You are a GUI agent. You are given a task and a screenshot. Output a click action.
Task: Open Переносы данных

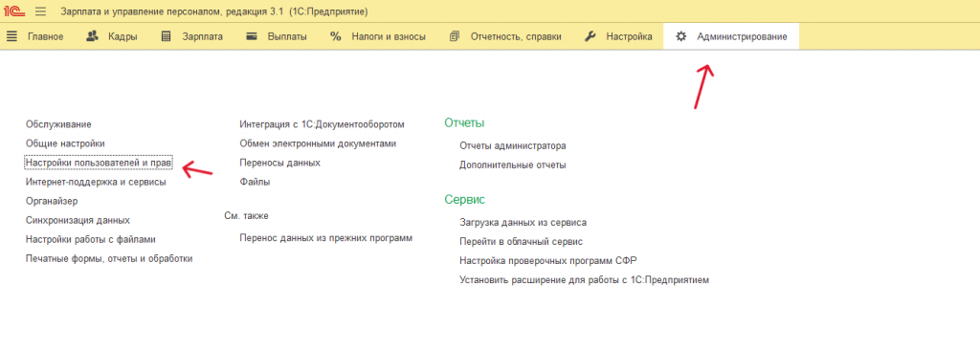(280, 163)
